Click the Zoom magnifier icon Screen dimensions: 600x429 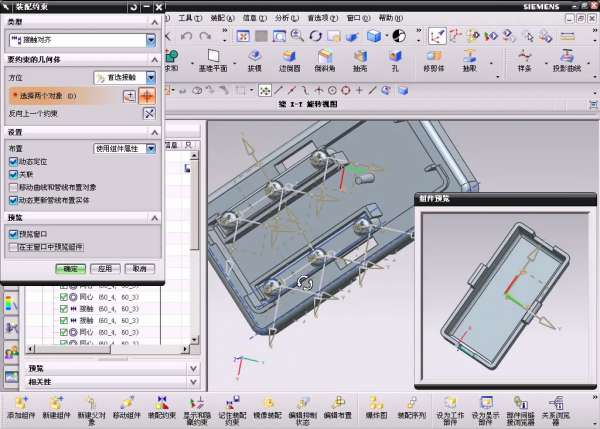[x=297, y=36]
